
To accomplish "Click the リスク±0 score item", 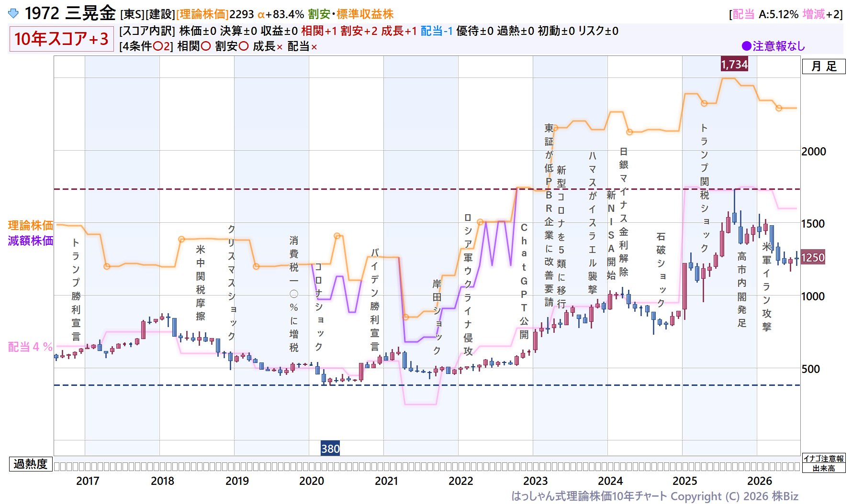I will (598, 31).
